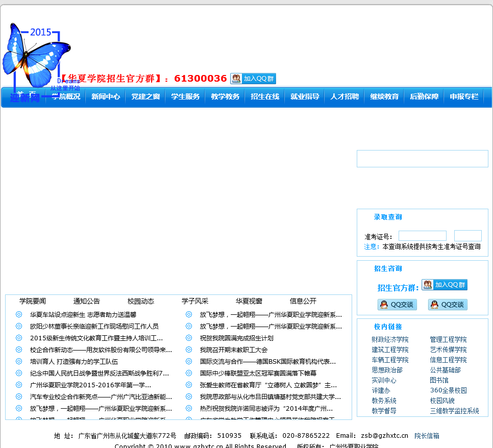Open news 汽车专业校企合作新亮点
The width and height of the screenshot is (493, 448).
101,397
